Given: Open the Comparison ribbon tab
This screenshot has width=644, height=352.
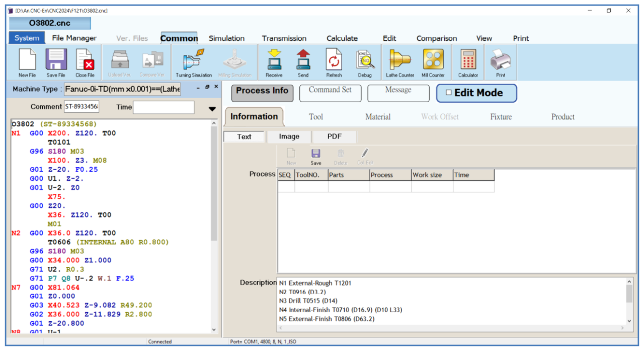Looking at the screenshot, I should coord(437,38).
